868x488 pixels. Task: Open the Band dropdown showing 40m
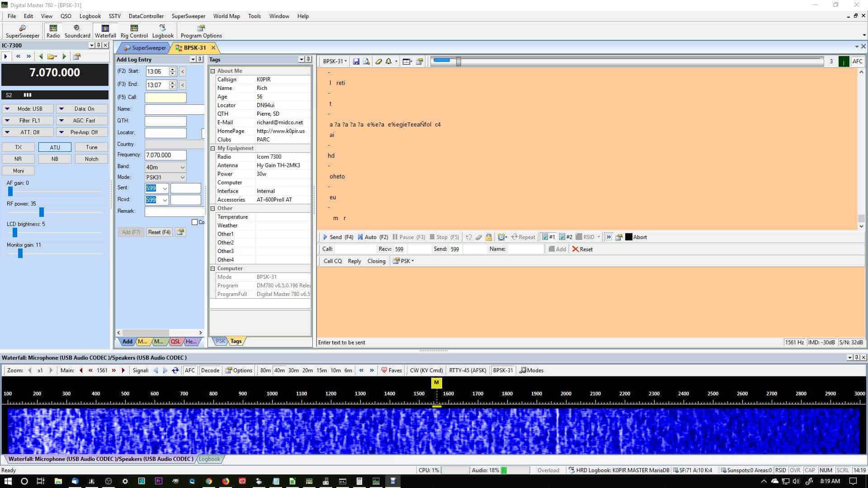coord(182,167)
